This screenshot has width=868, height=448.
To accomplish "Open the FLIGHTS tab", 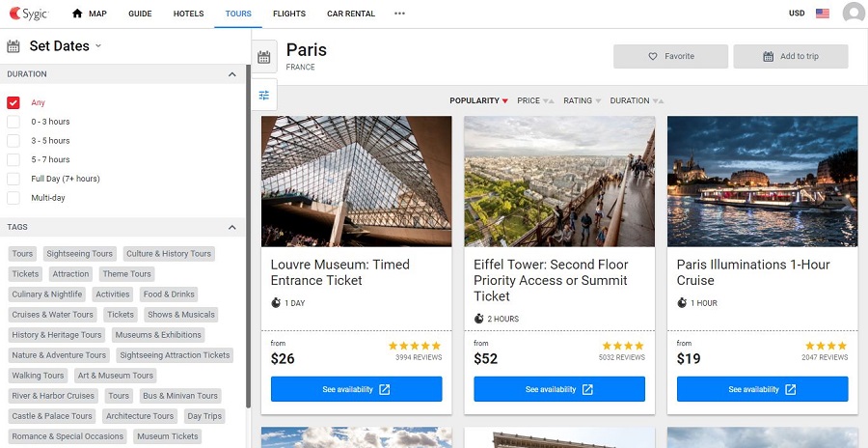I will (289, 14).
